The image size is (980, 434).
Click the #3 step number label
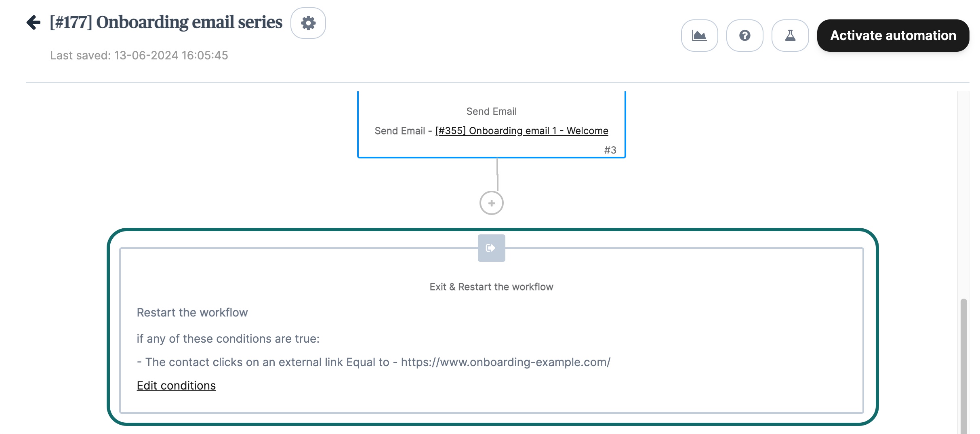point(610,150)
